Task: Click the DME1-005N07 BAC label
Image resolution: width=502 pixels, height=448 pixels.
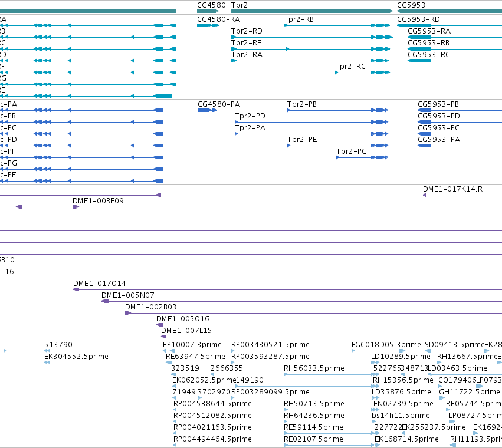Action: click(128, 295)
